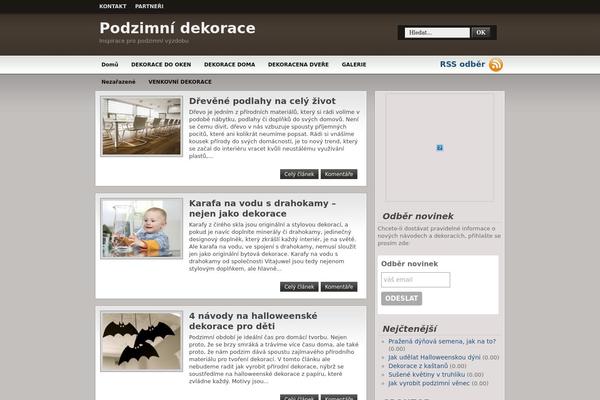Screen dimensions: 600x400
Task: Open the DEKORACE DO OKEN category
Action: (161, 65)
